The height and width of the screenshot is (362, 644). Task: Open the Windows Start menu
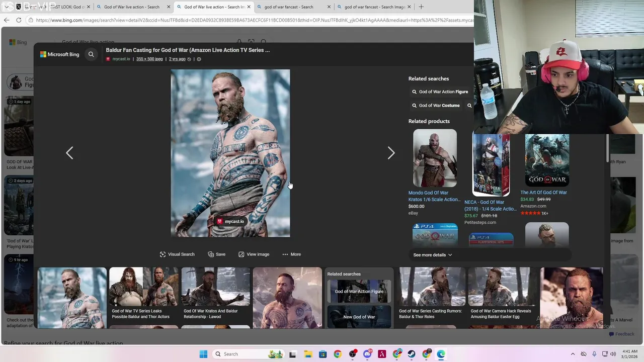click(203, 354)
